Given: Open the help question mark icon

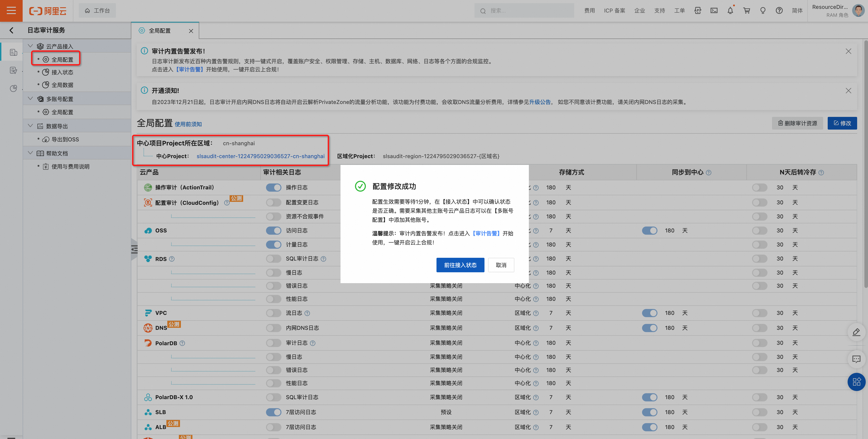Looking at the screenshot, I should pyautogui.click(x=779, y=11).
